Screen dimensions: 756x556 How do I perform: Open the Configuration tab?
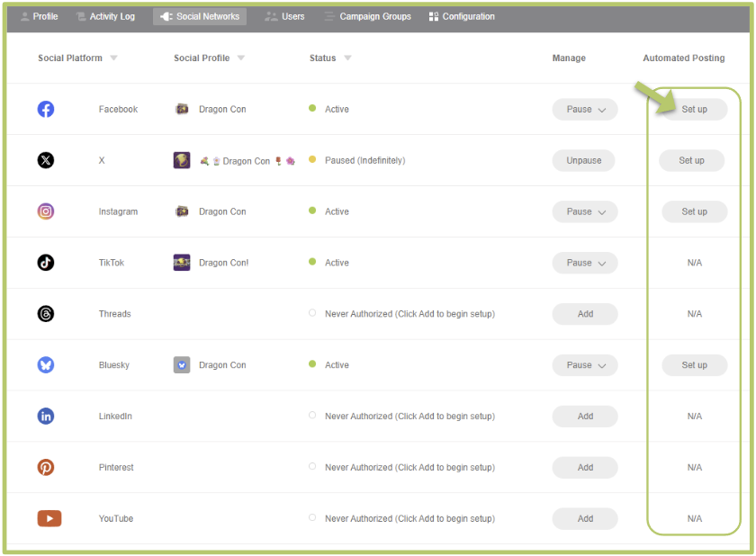[x=462, y=16]
